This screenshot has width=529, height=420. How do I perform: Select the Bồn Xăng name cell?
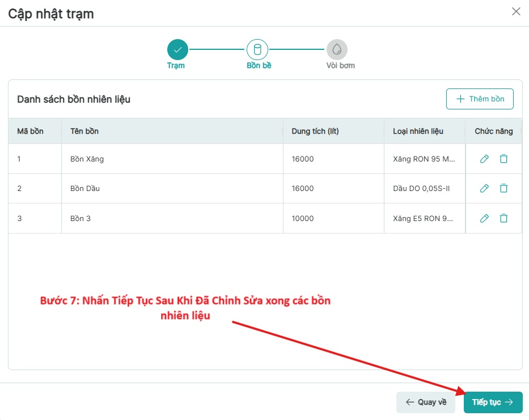point(87,159)
